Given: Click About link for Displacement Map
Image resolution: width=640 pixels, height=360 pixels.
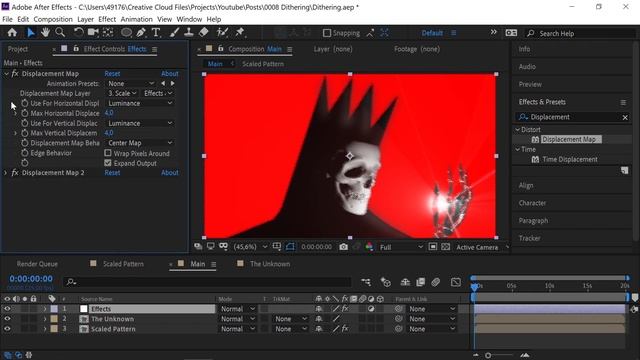Looking at the screenshot, I should pyautogui.click(x=169, y=73).
